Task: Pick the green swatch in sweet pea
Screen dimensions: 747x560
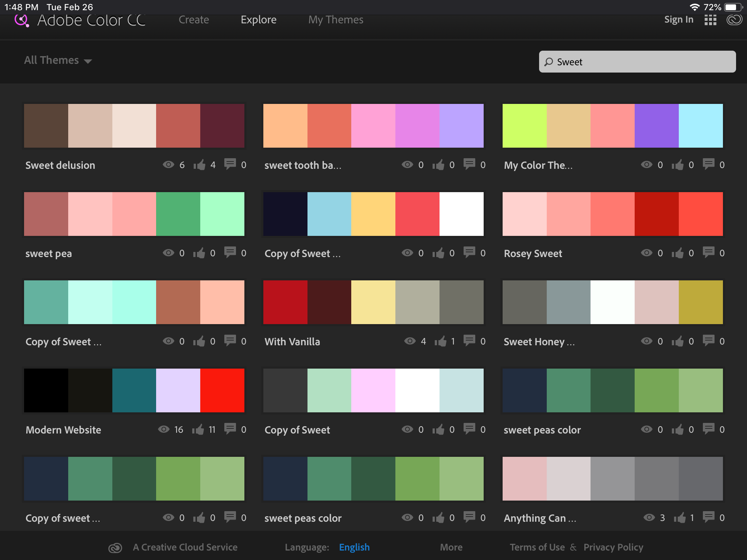Action: click(178, 214)
